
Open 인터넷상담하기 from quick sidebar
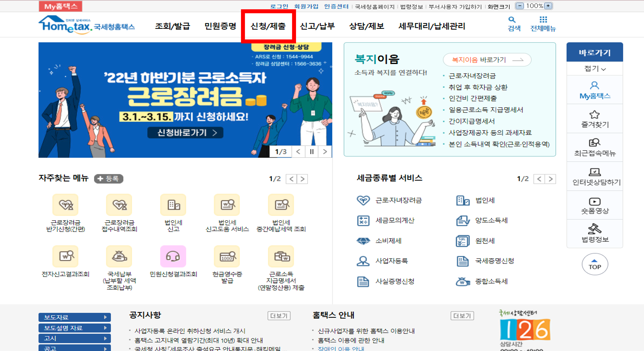(595, 173)
